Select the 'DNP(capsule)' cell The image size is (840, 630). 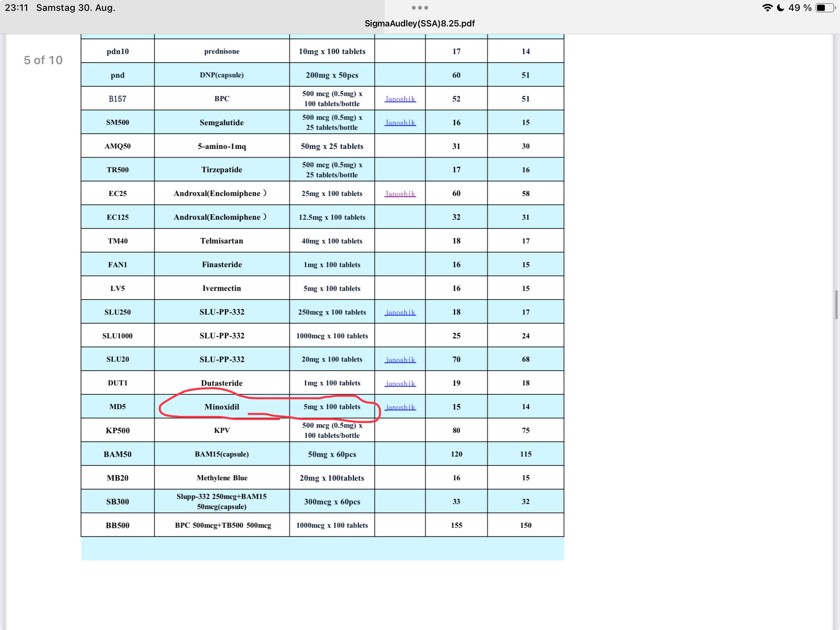click(222, 75)
